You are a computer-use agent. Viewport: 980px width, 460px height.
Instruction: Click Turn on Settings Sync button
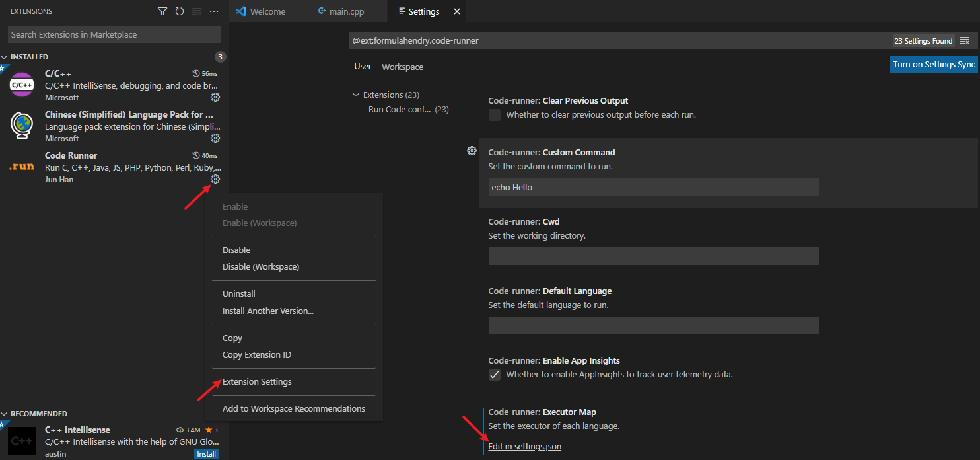934,64
